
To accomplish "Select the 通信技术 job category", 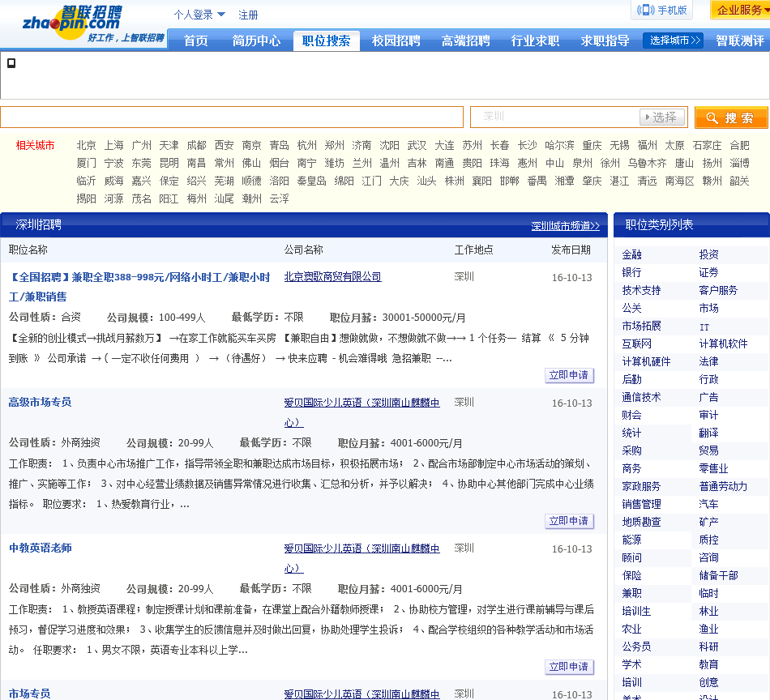I will (641, 397).
